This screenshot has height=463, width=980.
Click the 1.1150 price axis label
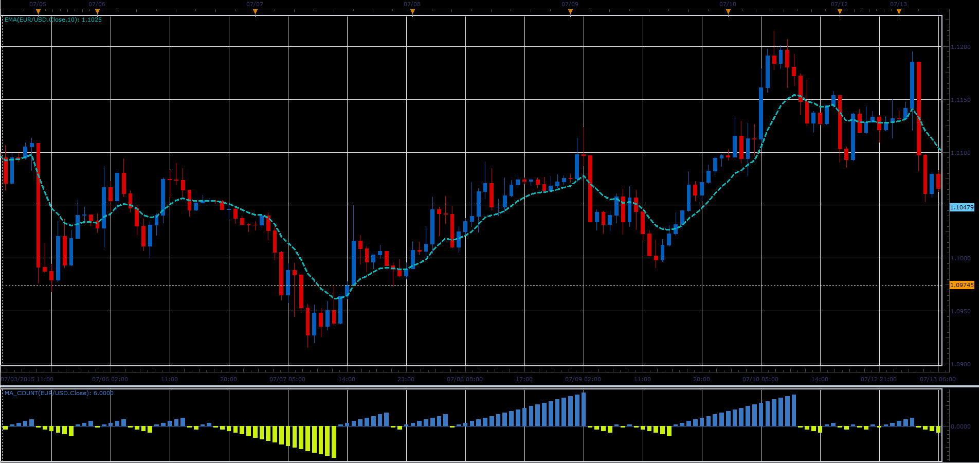point(960,100)
